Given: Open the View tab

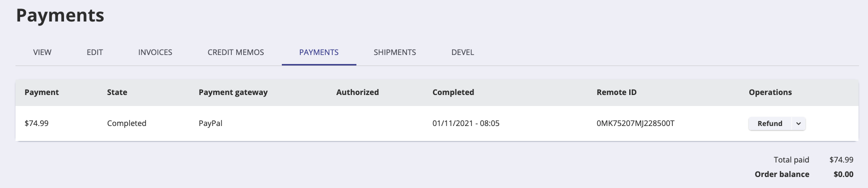Looking at the screenshot, I should pyautogui.click(x=42, y=52).
